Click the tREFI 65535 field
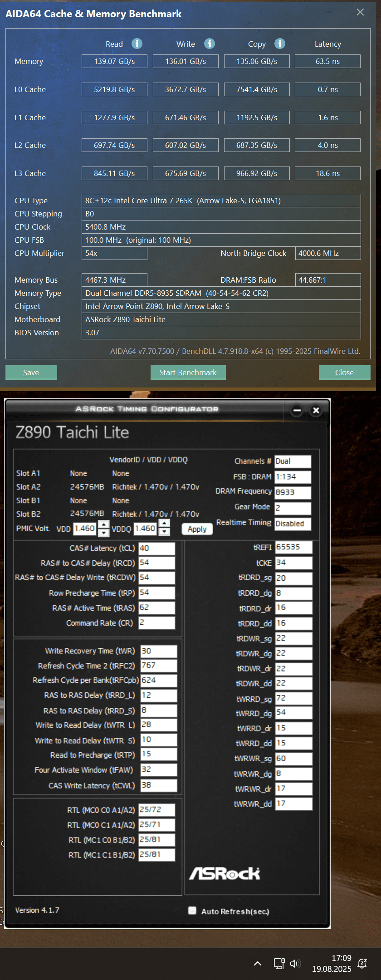The height and width of the screenshot is (980, 381). [x=293, y=547]
